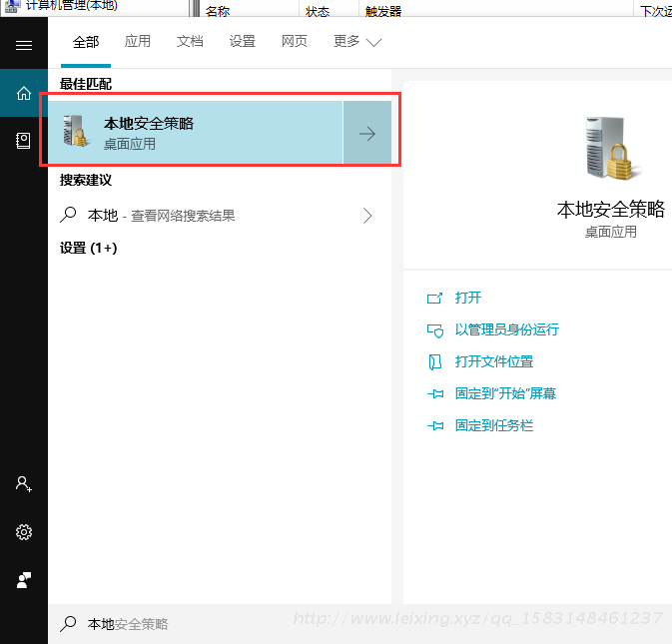Click the Feedback person icon in the sidebar
The image size is (672, 644).
(24, 580)
